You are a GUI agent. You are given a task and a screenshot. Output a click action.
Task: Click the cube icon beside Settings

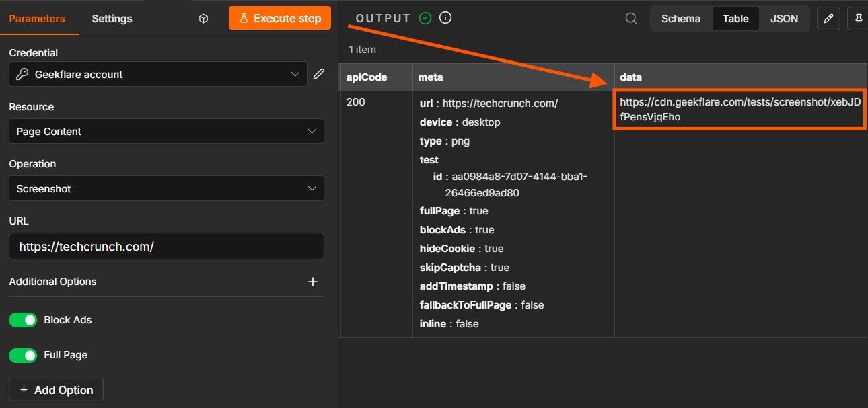[204, 19]
